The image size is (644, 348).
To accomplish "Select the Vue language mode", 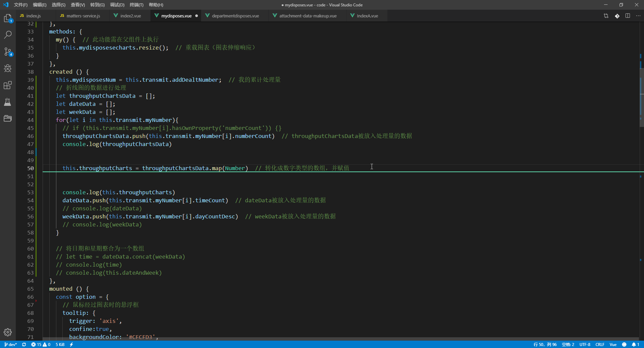I will tap(613, 344).
